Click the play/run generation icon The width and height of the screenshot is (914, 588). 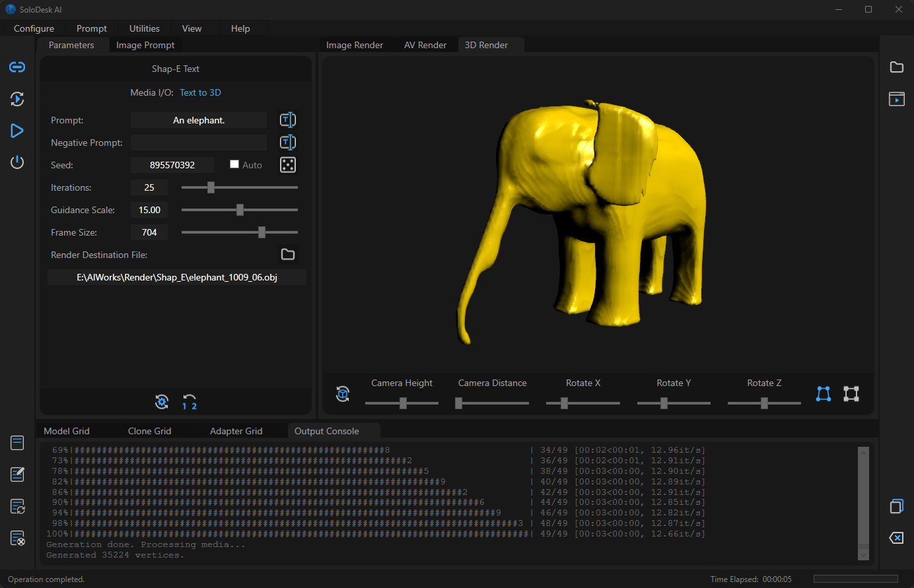pos(17,131)
